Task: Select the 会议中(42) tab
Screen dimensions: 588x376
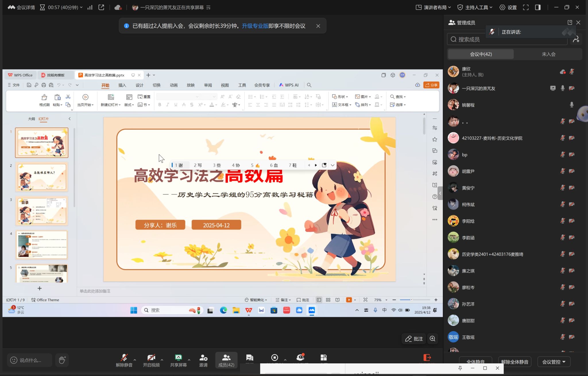Action: (481, 54)
